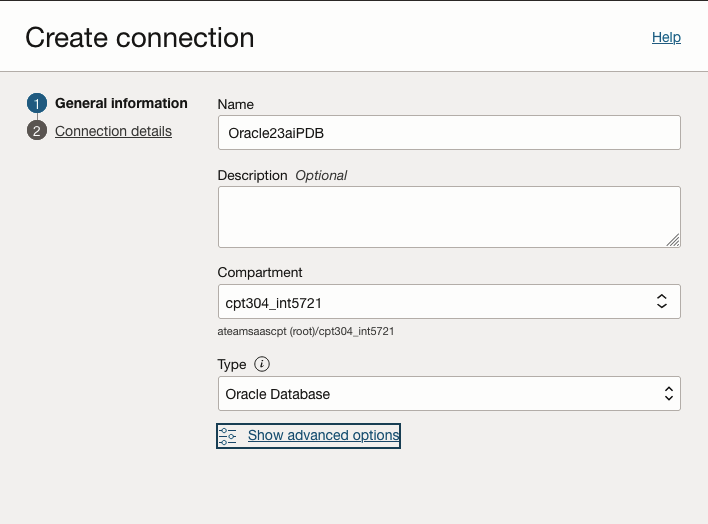Click the Type field up-down chevron

[x=669, y=394]
